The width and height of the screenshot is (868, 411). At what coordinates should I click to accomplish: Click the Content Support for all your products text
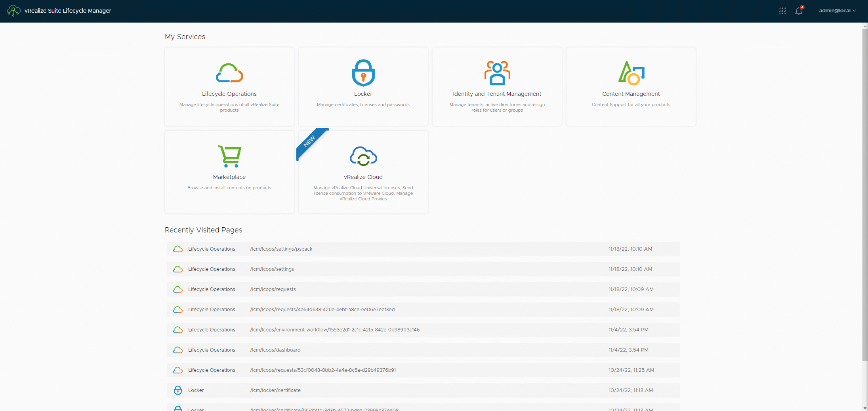[x=631, y=105]
